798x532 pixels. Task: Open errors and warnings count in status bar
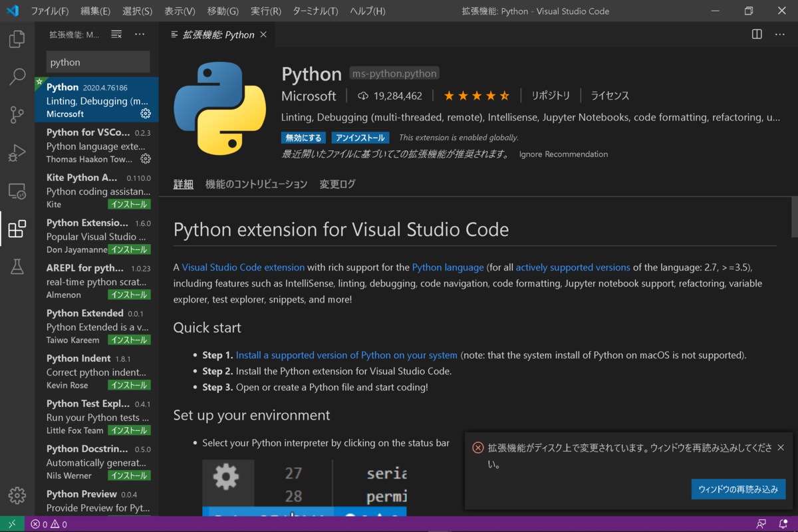[x=49, y=524]
